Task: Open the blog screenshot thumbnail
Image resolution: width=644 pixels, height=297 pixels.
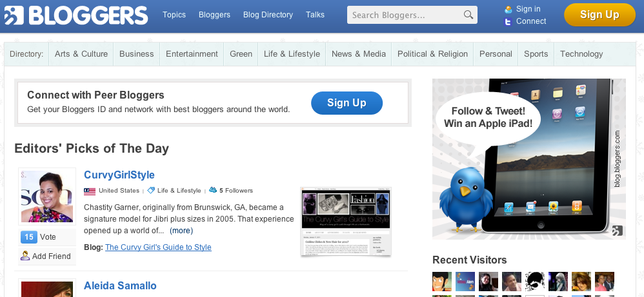Action: (346, 222)
